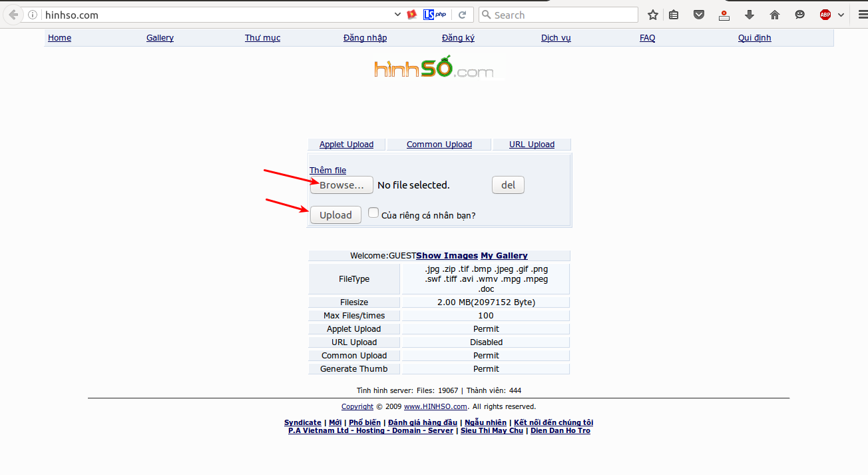Open the Phổ biến footer link
This screenshot has height=475, width=868.
(x=365, y=422)
